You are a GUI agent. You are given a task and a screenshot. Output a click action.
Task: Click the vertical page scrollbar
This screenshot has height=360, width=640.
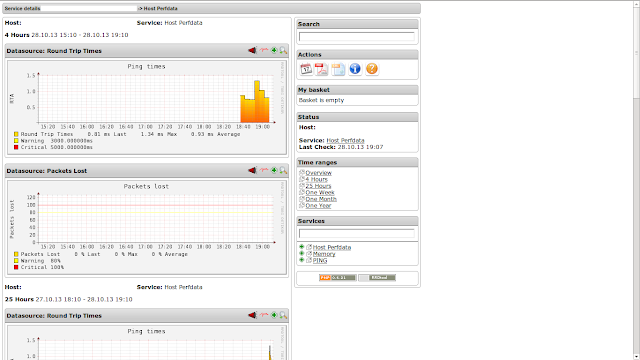pyautogui.click(x=636, y=180)
